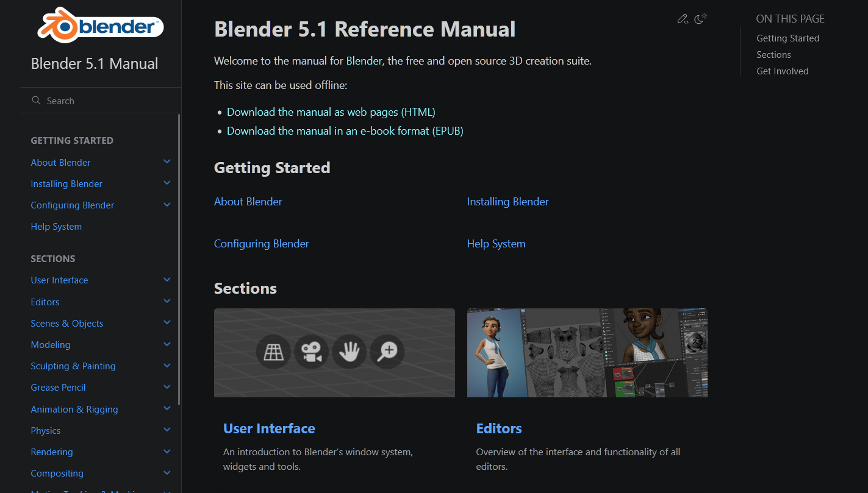Open Modeling in the sidebar
The image size is (868, 493).
coord(51,345)
